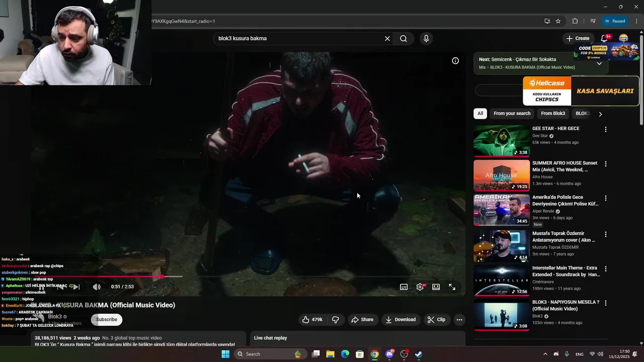Screen dimensions: 644x362
Task: Dislike the video
Action: coord(335,319)
